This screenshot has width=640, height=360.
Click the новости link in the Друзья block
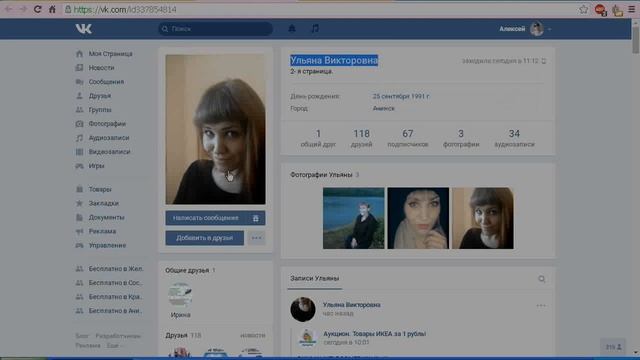(x=253, y=335)
